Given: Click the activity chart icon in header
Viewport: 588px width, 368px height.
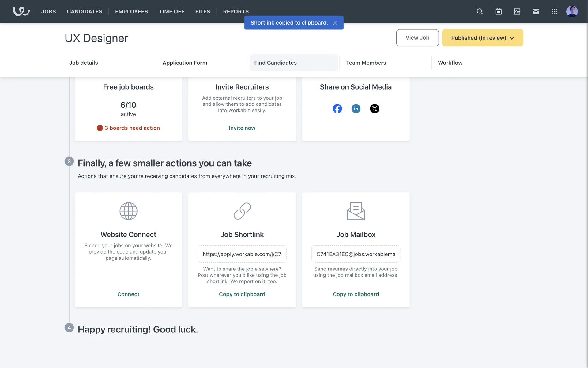Looking at the screenshot, I should [x=517, y=11].
